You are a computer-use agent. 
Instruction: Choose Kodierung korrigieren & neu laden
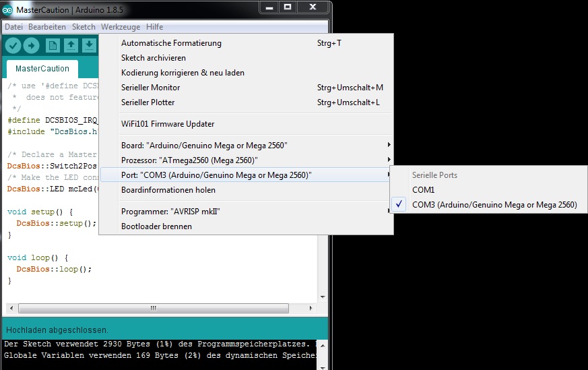tap(246, 73)
